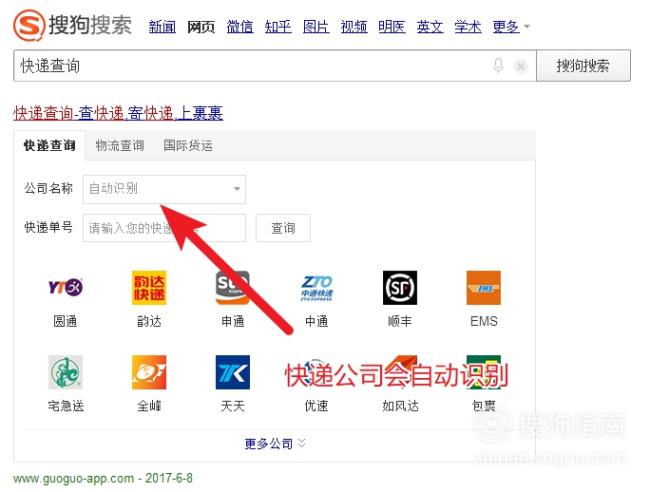Screen dimensions: 650x492
Task: Open the 英文 search category
Action: (x=430, y=27)
